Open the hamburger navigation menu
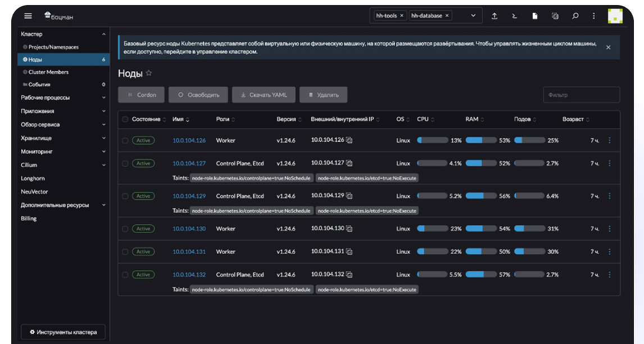The height and width of the screenshot is (344, 644). [28, 16]
